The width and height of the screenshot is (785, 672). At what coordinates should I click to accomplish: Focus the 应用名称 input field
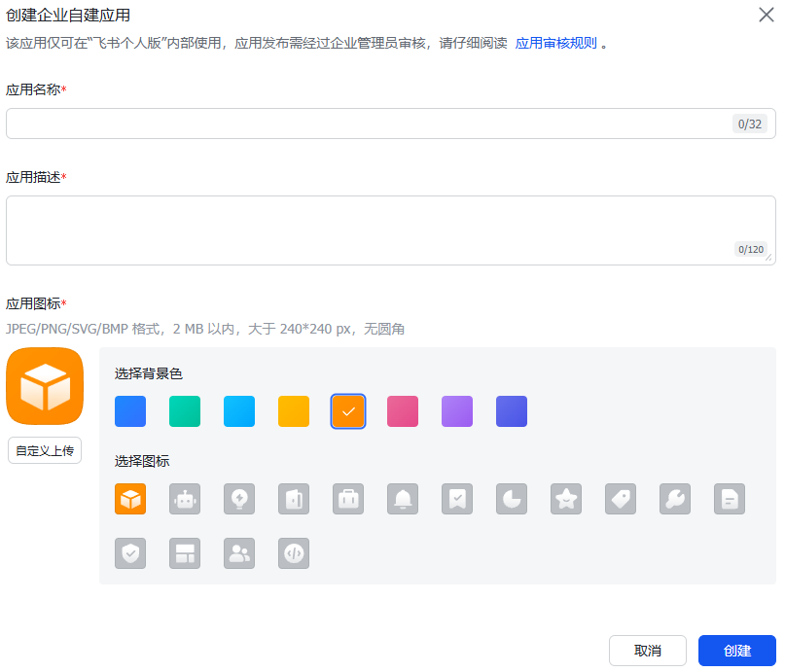(391, 124)
